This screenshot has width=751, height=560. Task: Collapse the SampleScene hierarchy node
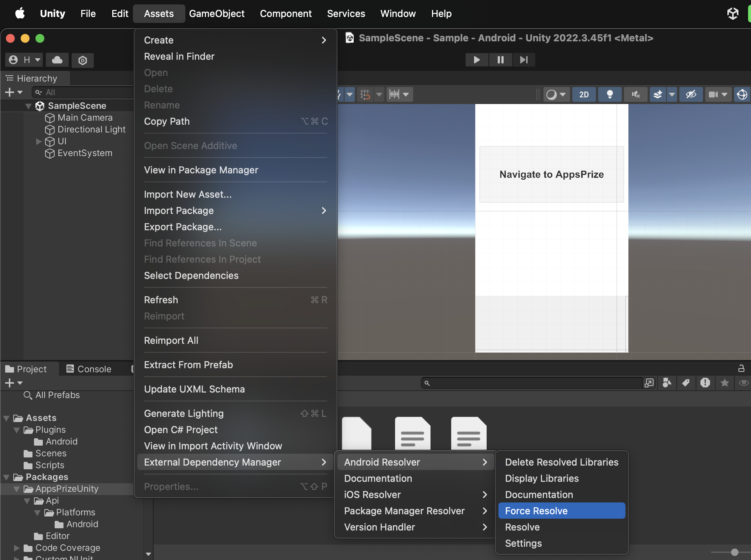pyautogui.click(x=28, y=106)
